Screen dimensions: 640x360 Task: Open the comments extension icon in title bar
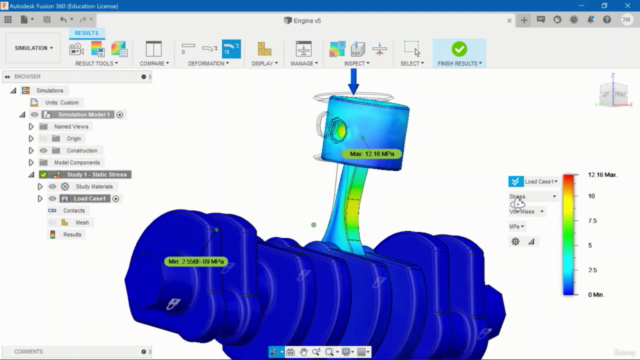[x=541, y=20]
